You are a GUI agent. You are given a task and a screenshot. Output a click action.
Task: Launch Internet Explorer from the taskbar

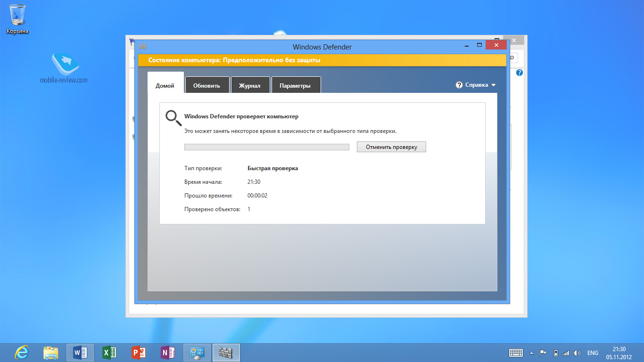[x=22, y=353]
